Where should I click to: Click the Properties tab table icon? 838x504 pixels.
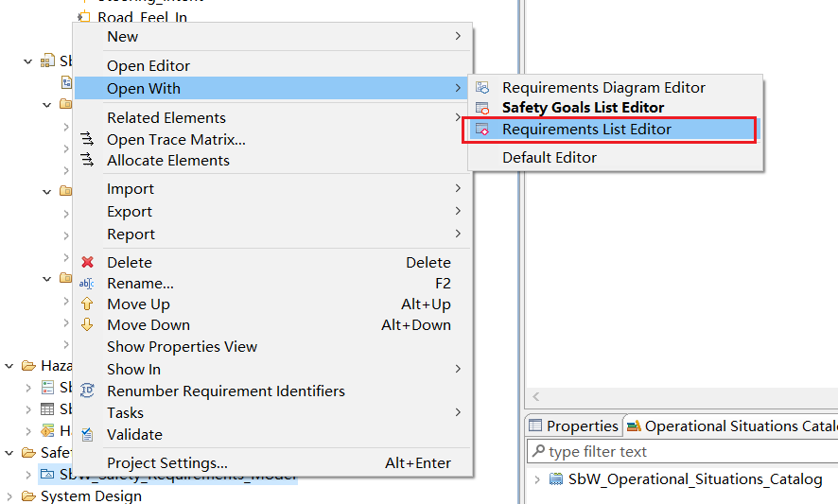[x=535, y=426]
